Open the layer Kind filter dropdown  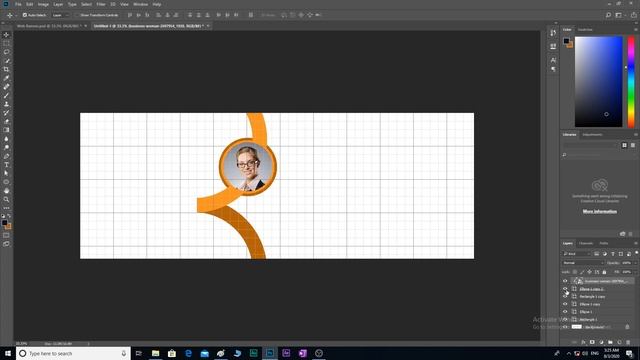(x=577, y=254)
